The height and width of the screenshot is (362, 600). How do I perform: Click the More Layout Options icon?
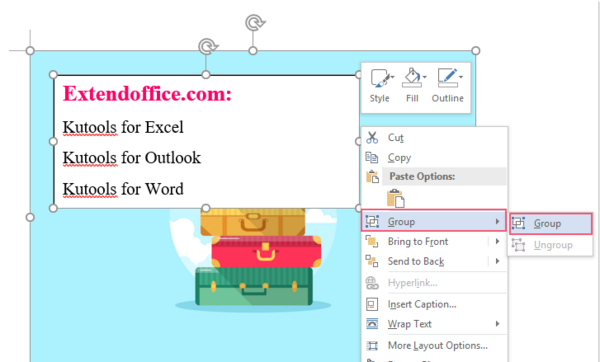point(372,346)
